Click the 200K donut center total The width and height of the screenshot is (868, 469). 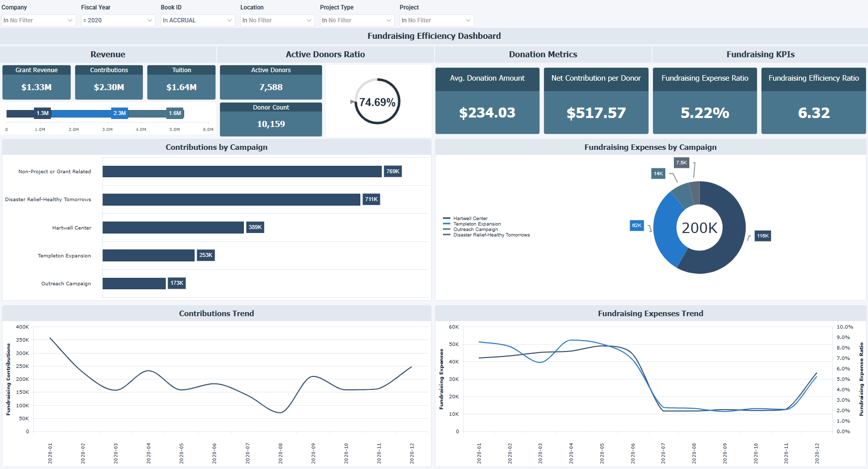click(x=699, y=228)
